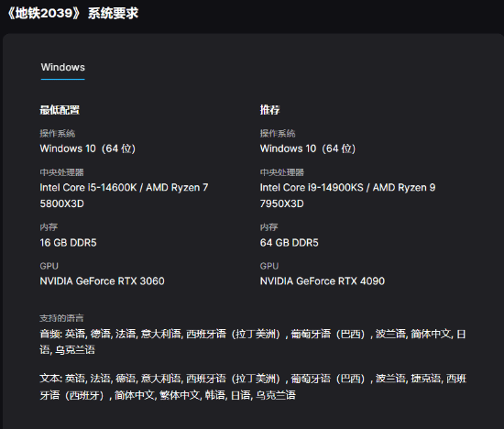Screen dimensions: 504x429
Task: Click 操作系统 label under 最低配置
Action: click(x=58, y=134)
